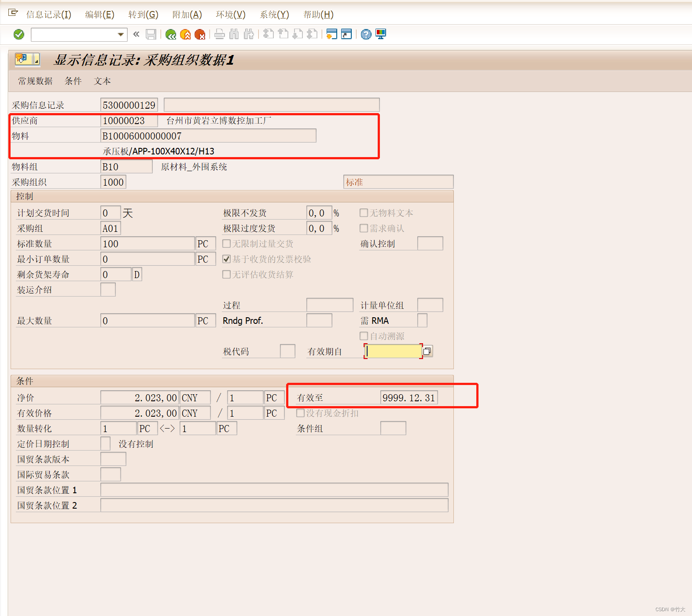Click the 条件组 field
The height and width of the screenshot is (616, 692).
[x=393, y=428]
